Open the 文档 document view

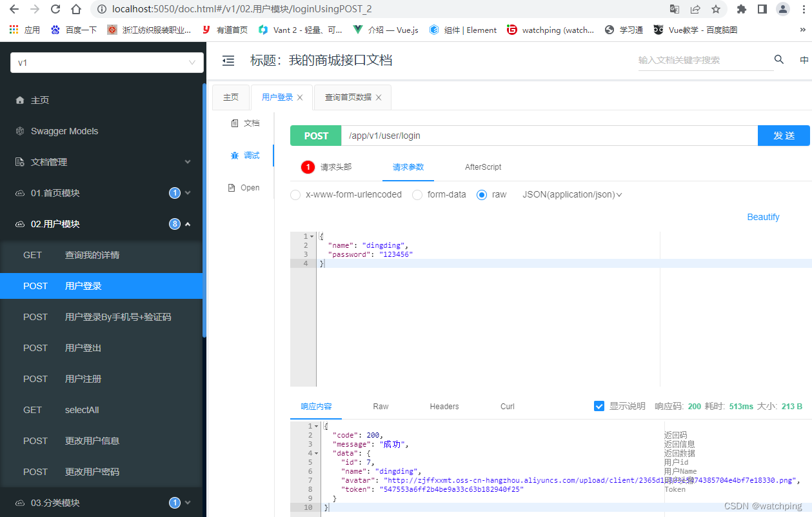click(245, 123)
